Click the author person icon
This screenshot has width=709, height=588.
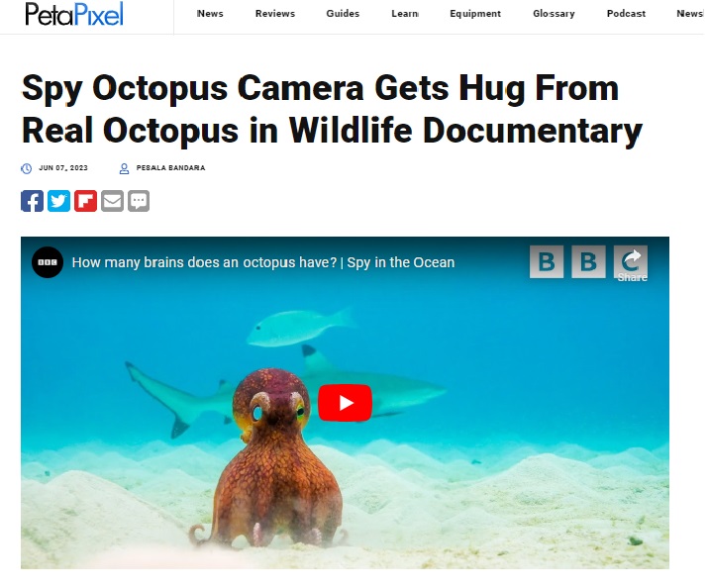[x=124, y=168]
